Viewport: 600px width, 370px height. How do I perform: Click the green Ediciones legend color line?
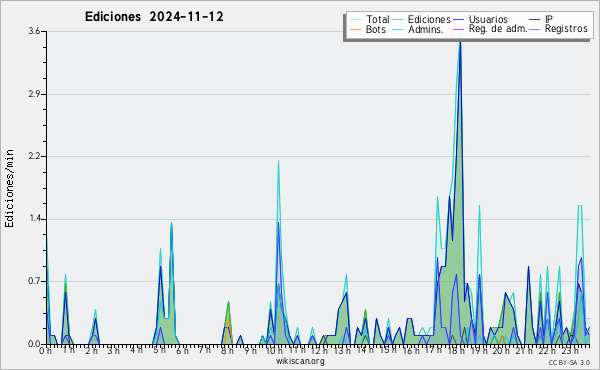tap(398, 20)
